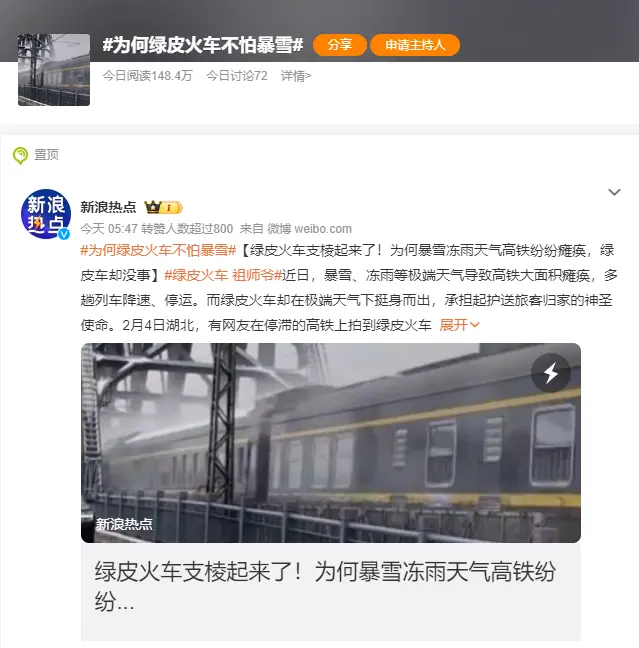Click the orange 分享 button
639x648 pixels.
click(x=340, y=45)
